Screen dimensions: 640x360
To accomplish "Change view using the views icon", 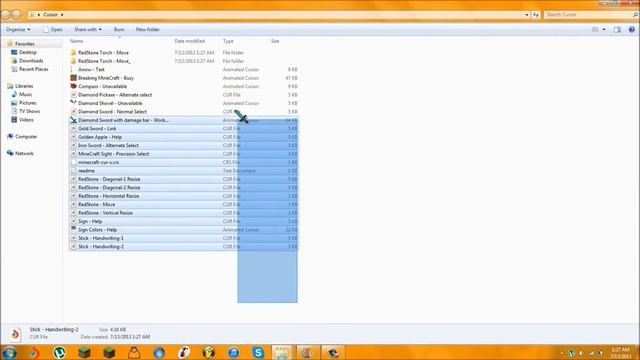I will click(x=595, y=29).
